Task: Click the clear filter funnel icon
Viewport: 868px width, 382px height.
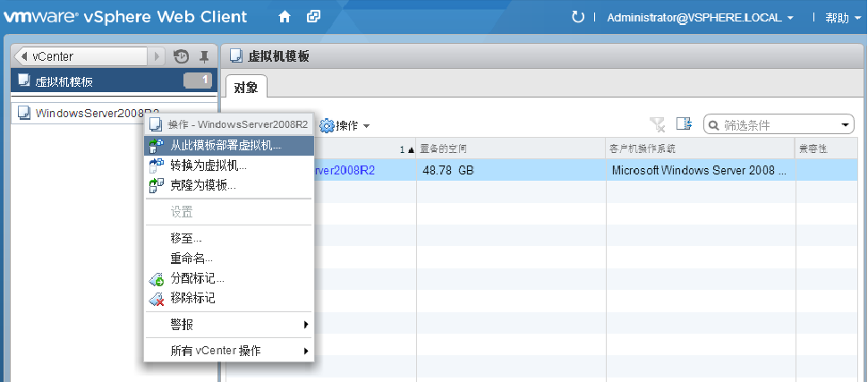Action: tap(658, 124)
